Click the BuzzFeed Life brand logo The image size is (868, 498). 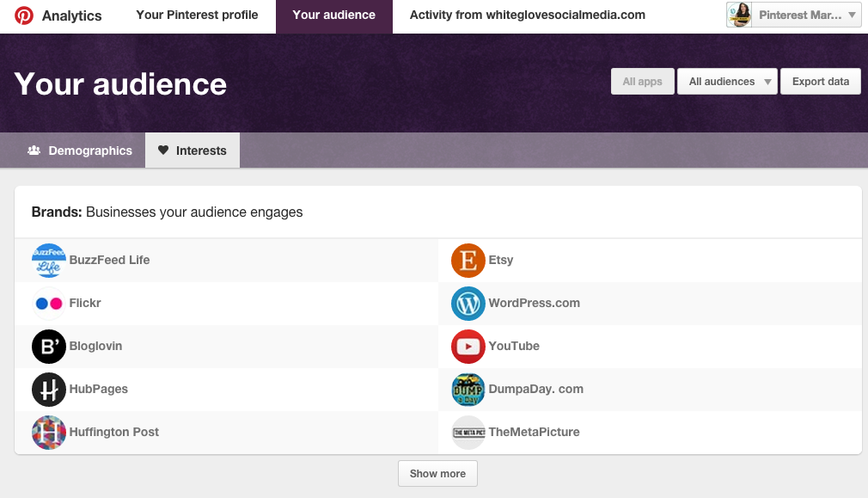click(49, 261)
